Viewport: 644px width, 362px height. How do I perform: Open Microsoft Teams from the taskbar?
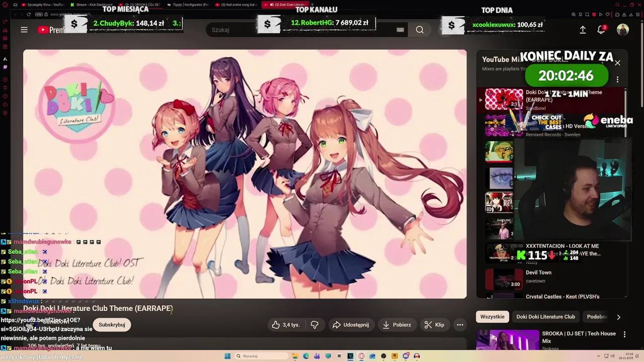(x=317, y=356)
